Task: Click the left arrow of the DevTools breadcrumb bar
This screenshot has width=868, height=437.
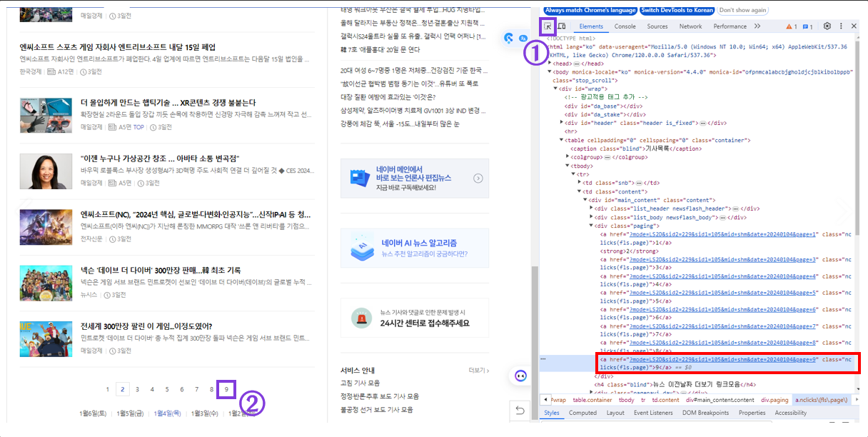Action: click(545, 400)
